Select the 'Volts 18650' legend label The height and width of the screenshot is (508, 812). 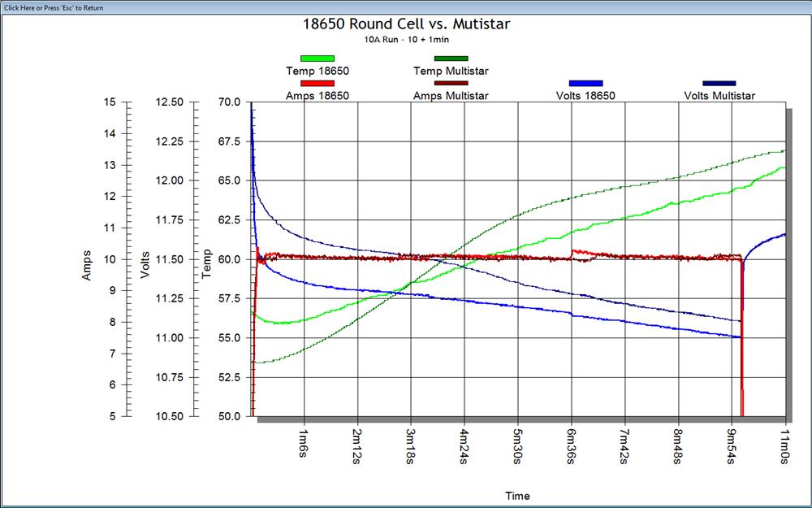click(585, 96)
